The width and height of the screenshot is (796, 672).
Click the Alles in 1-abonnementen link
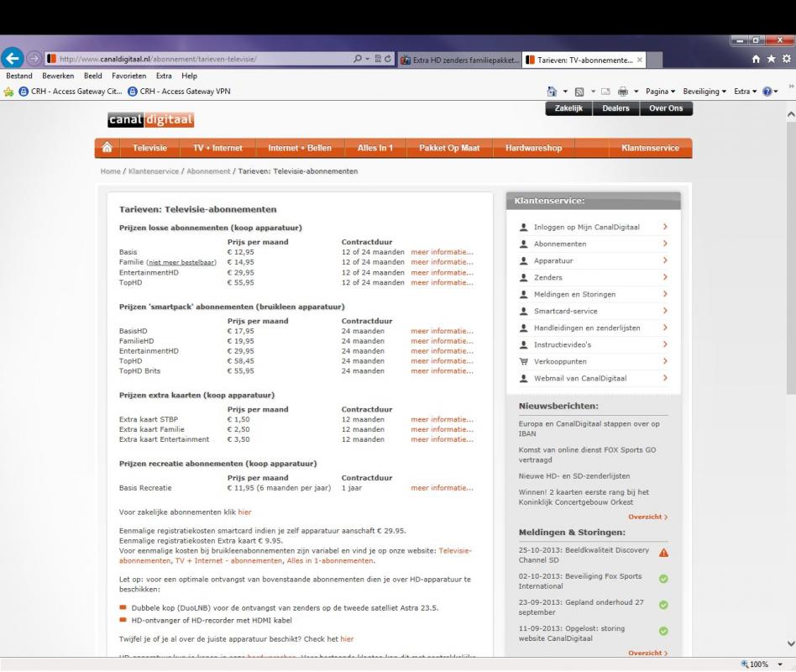330,561
